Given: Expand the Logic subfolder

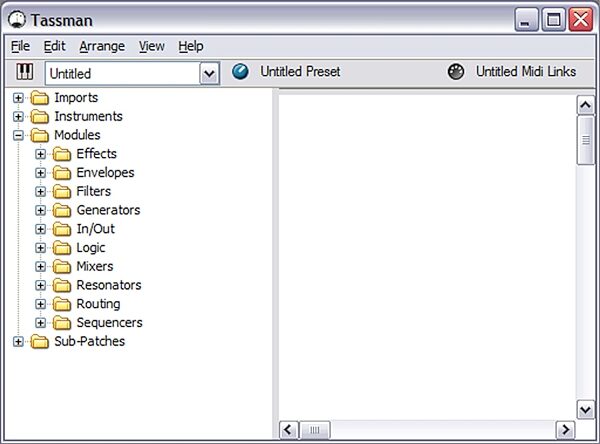Looking at the screenshot, I should pos(40,248).
